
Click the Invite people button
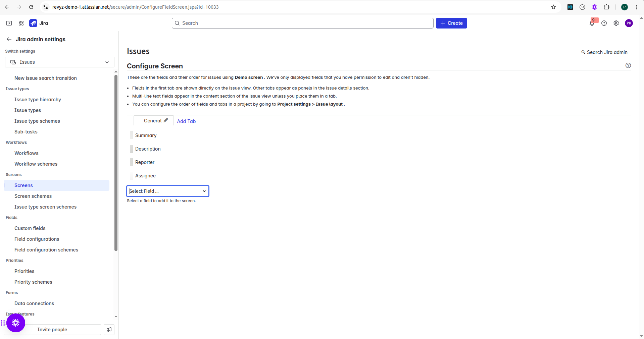pos(52,330)
